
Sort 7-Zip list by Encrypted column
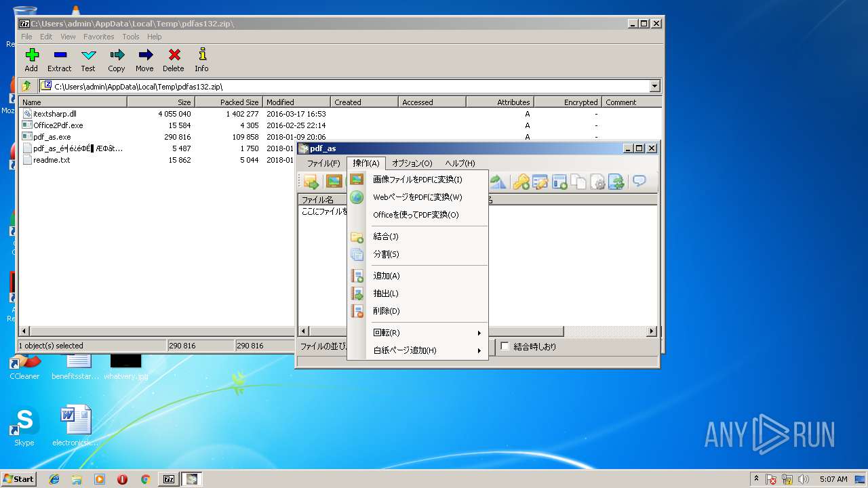568,102
